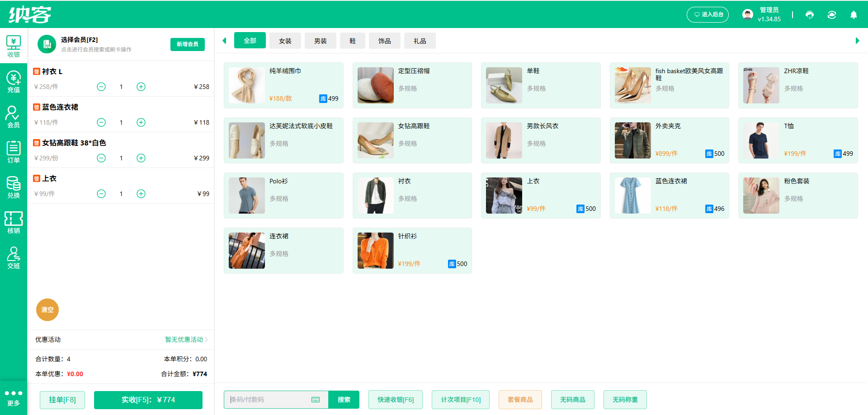The height and width of the screenshot is (415, 868).
Task: Increase quantity of 上衣 in cart
Action: pyautogui.click(x=141, y=194)
